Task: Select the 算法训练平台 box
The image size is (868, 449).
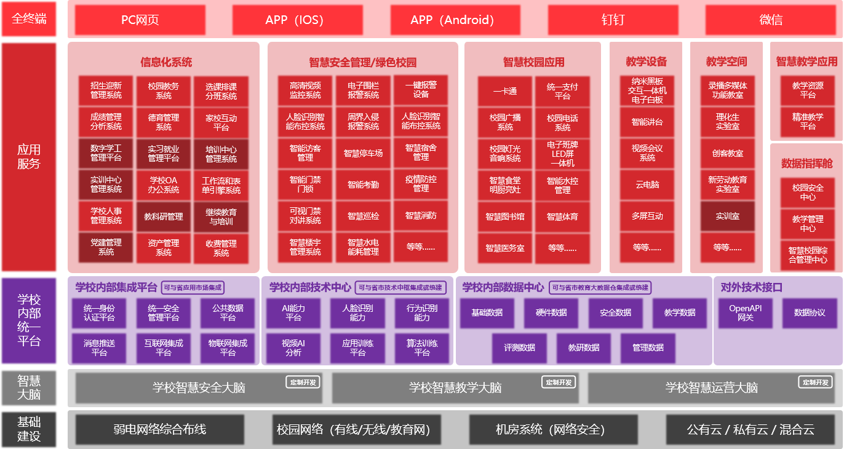Action: [x=422, y=348]
